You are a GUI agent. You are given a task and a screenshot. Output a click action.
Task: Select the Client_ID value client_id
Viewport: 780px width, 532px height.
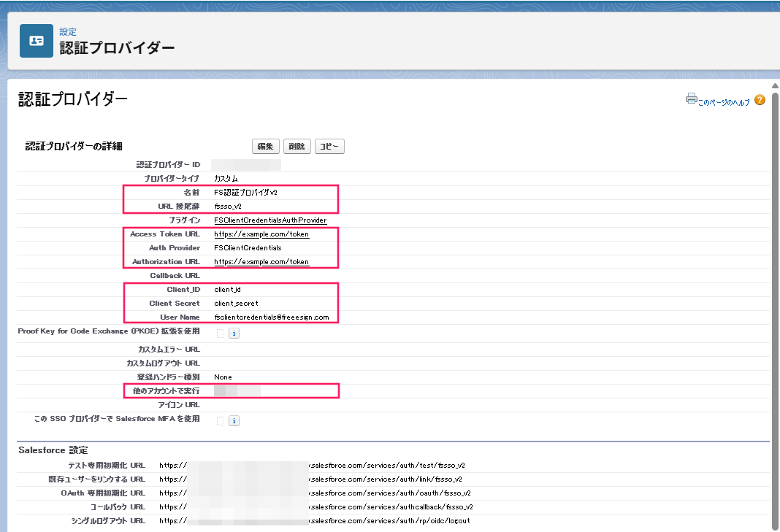[227, 290]
